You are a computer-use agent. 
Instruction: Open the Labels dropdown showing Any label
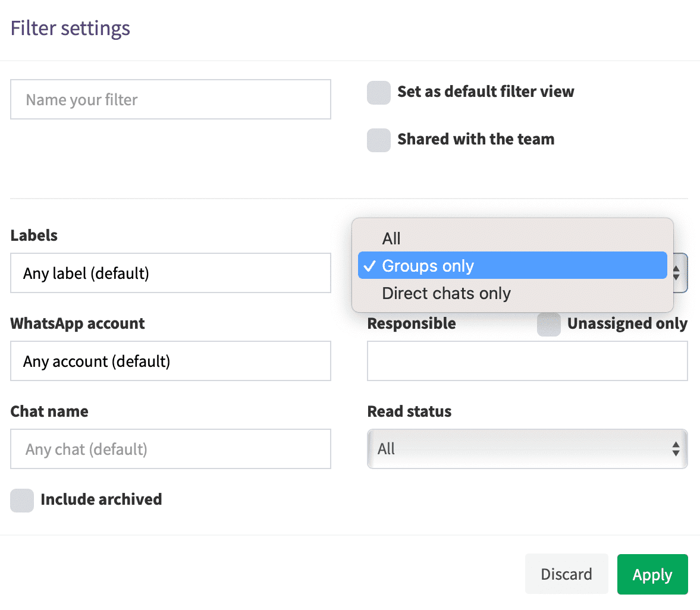pos(171,273)
